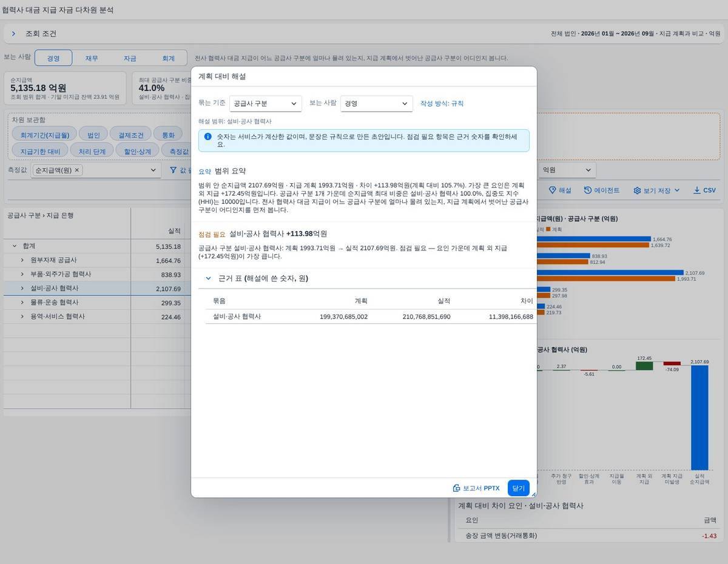This screenshot has height=564, width=728.
Task: Select the 자금 viewer option
Action: (x=130, y=58)
